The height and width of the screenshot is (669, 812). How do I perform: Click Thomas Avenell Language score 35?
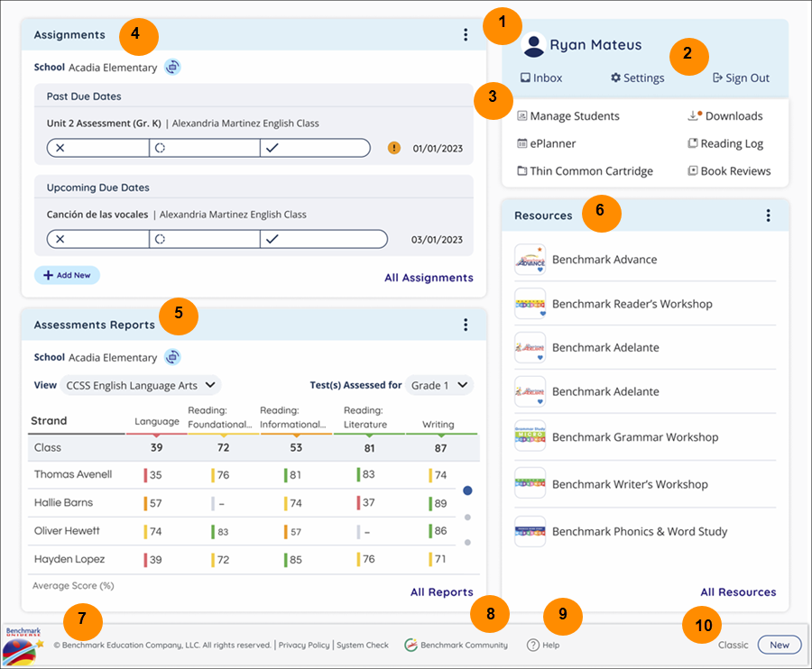coord(153,475)
